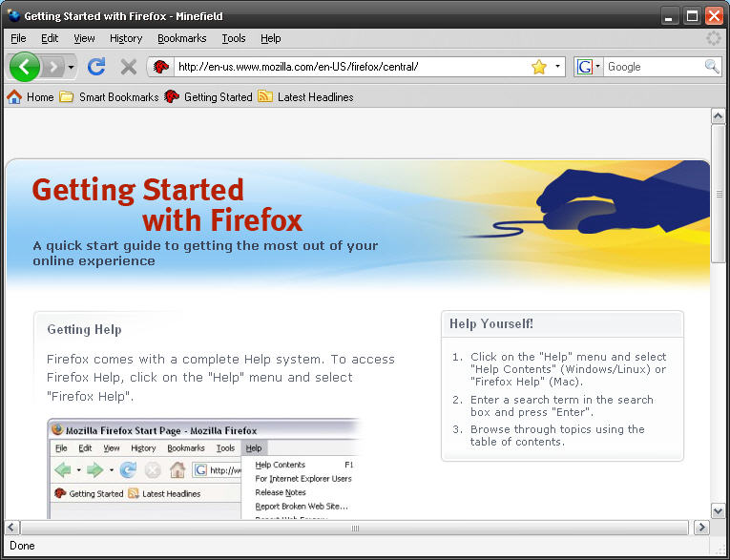Image resolution: width=730 pixels, height=560 pixels.
Task: Expand the address bar URL dropdown
Action: (557, 67)
